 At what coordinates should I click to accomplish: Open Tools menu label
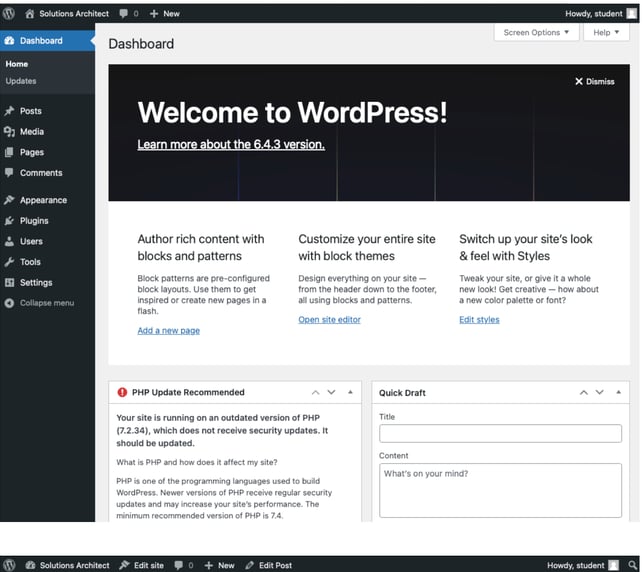[30, 262]
